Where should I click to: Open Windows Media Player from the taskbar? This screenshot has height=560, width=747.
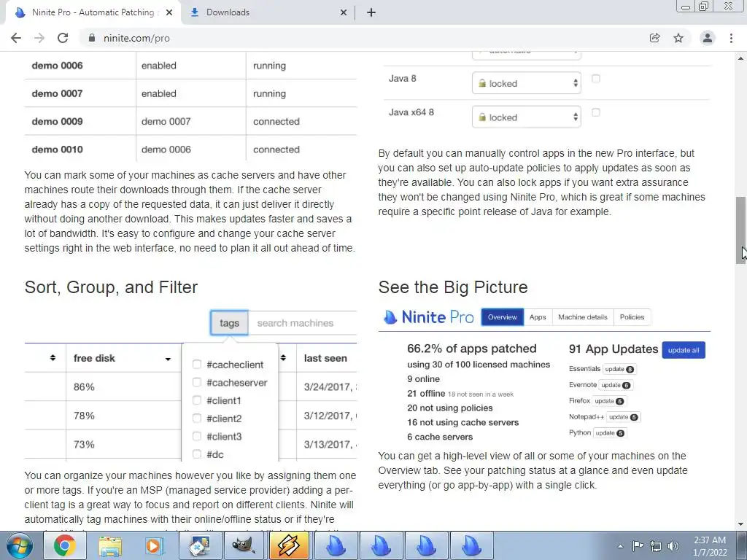coord(155,545)
